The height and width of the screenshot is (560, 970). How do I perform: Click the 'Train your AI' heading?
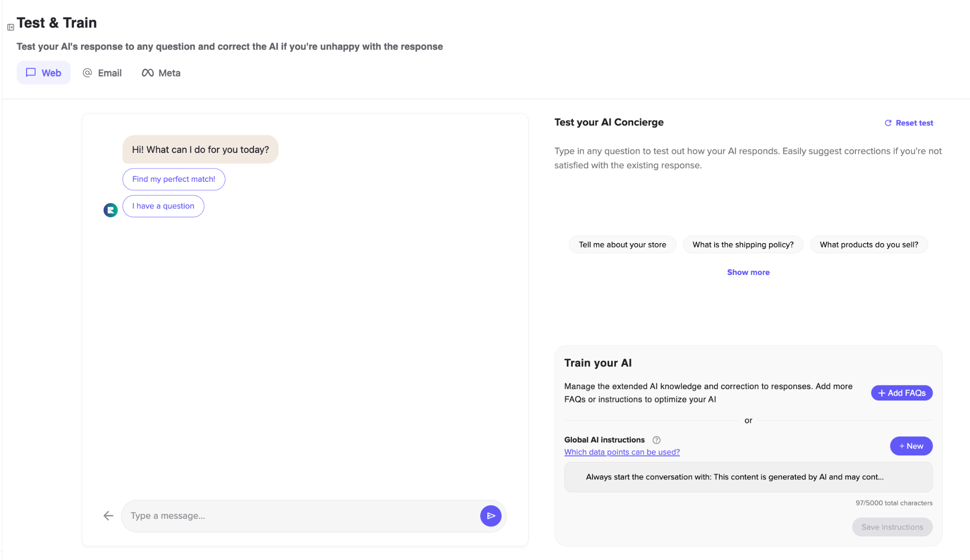coord(598,363)
